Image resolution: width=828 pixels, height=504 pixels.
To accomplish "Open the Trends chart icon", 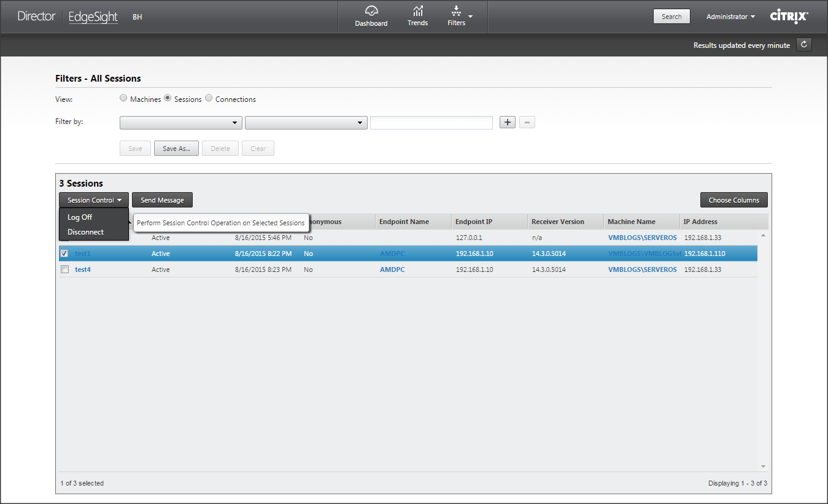I will coord(417,11).
